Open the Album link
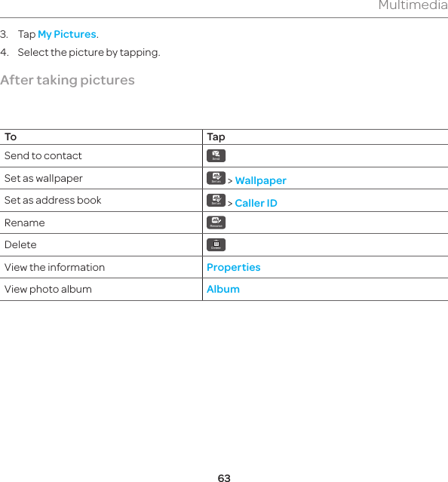 tap(223, 289)
